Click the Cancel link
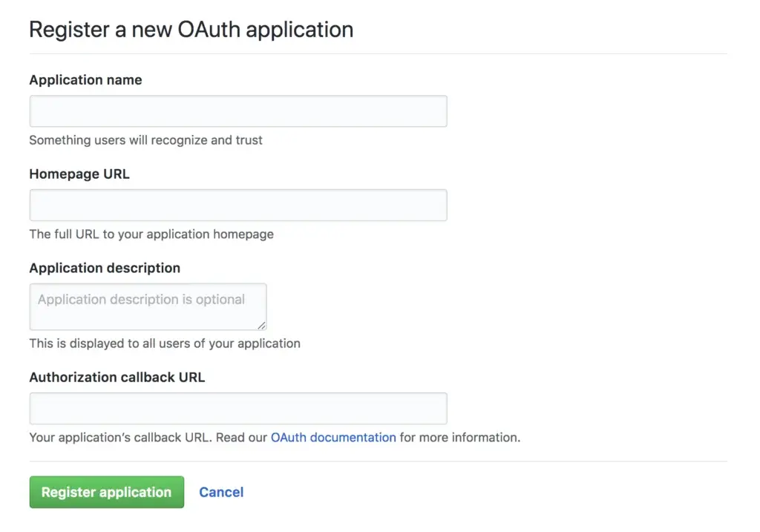 pyautogui.click(x=221, y=492)
